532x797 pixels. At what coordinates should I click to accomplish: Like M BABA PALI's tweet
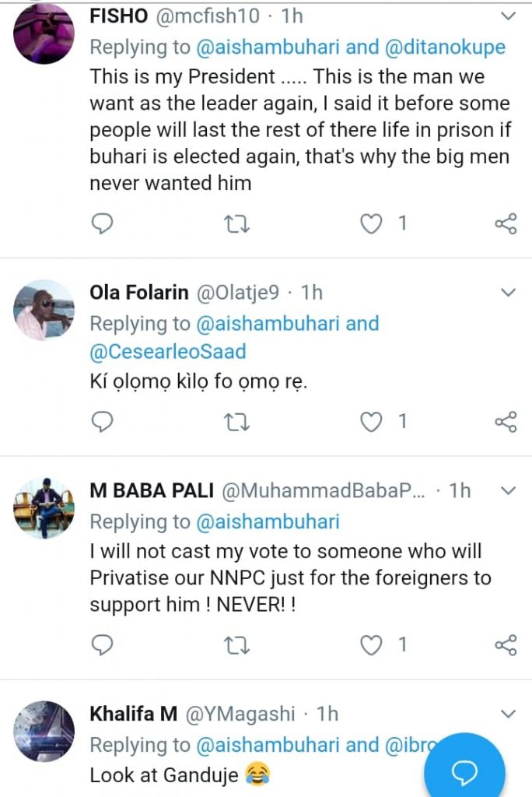pyautogui.click(x=373, y=644)
